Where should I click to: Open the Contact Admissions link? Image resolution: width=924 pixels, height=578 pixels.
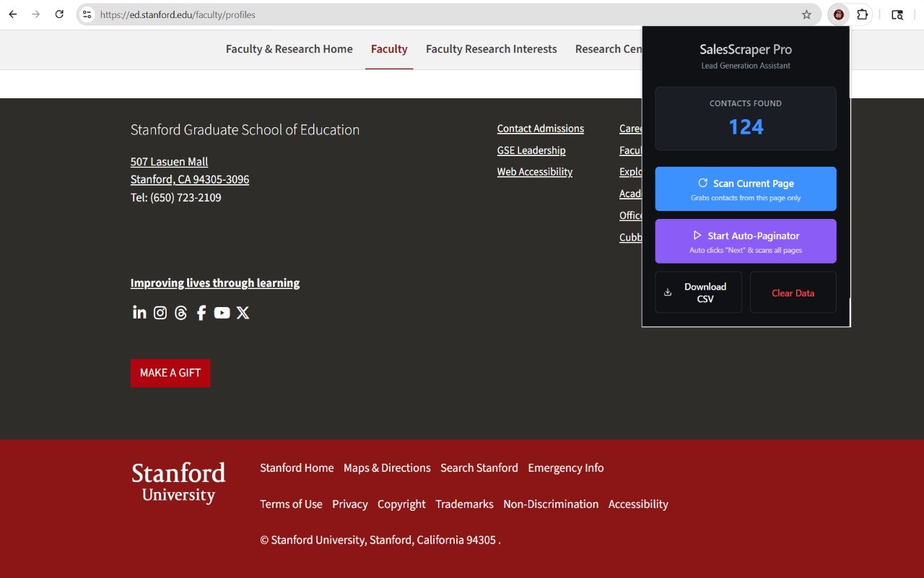tap(541, 129)
